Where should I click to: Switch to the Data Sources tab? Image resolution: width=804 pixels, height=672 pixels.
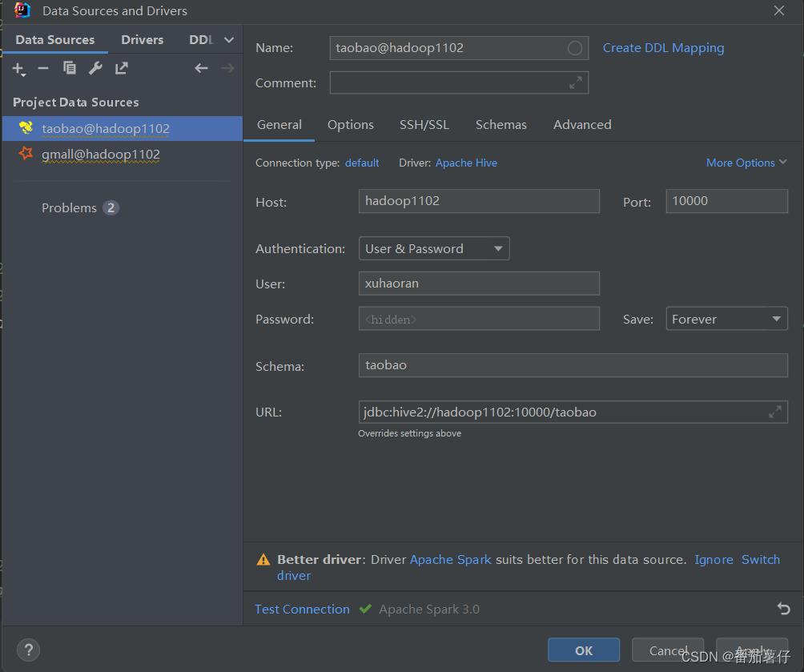[55, 40]
